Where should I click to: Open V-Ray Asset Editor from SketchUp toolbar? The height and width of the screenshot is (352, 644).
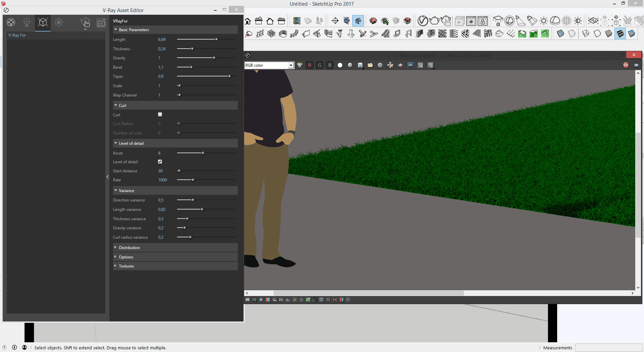(423, 21)
